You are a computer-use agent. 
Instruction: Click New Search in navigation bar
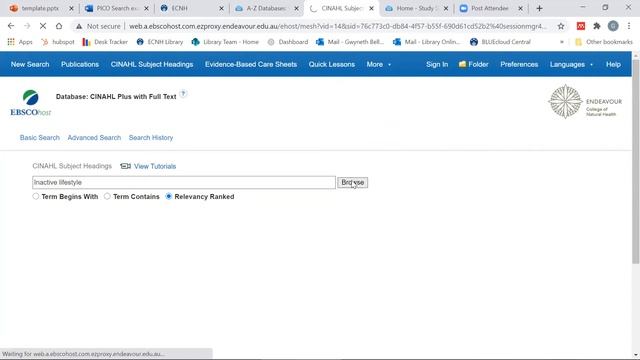pos(30,64)
